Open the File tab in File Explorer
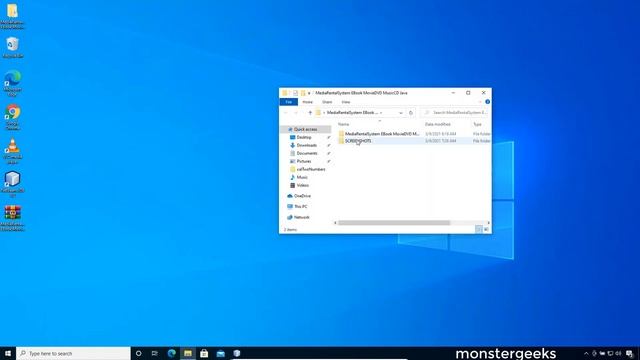Viewport: 640px width, 360px height. pos(289,102)
